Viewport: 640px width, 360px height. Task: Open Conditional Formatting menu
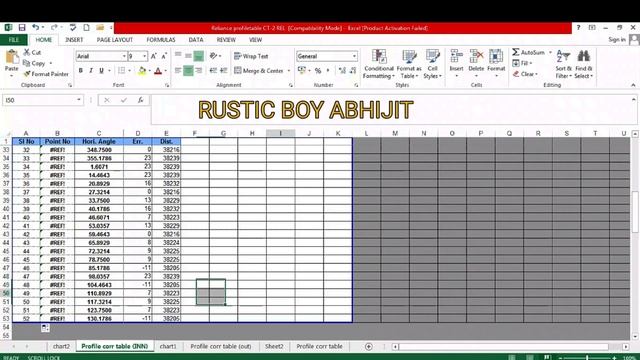[379, 64]
